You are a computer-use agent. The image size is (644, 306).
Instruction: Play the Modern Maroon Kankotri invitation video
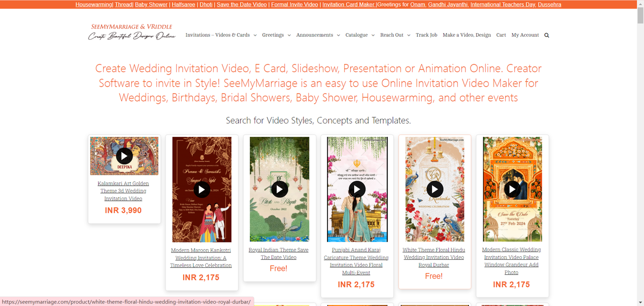tap(202, 189)
